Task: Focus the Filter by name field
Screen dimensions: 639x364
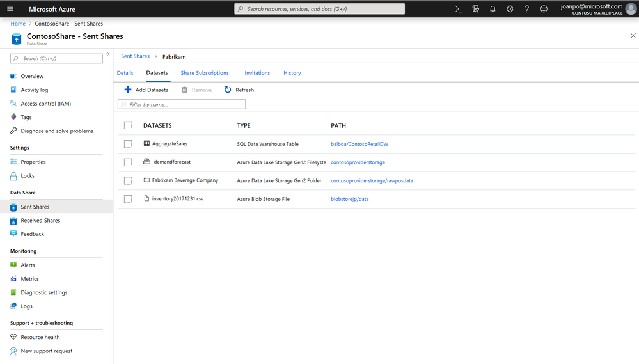Action: (182, 104)
